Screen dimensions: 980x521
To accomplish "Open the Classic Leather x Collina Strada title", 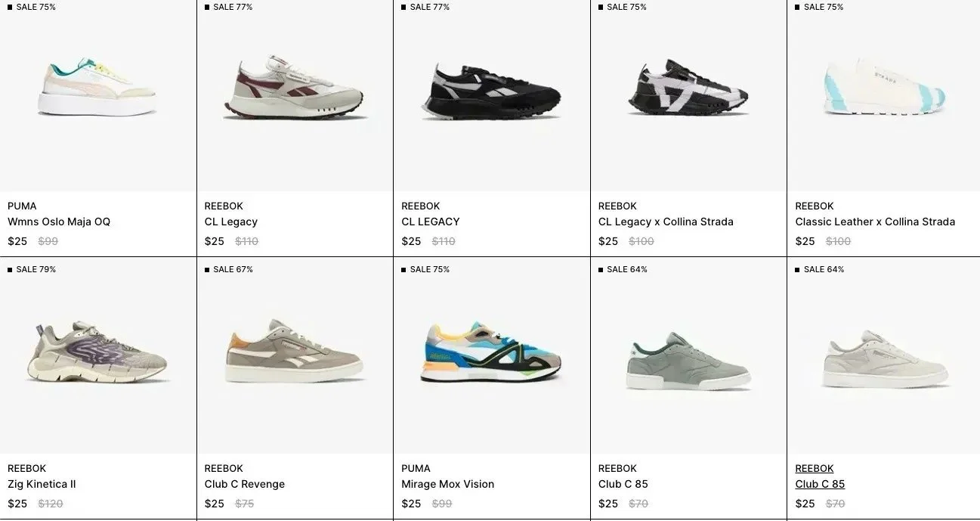I will [x=875, y=222].
